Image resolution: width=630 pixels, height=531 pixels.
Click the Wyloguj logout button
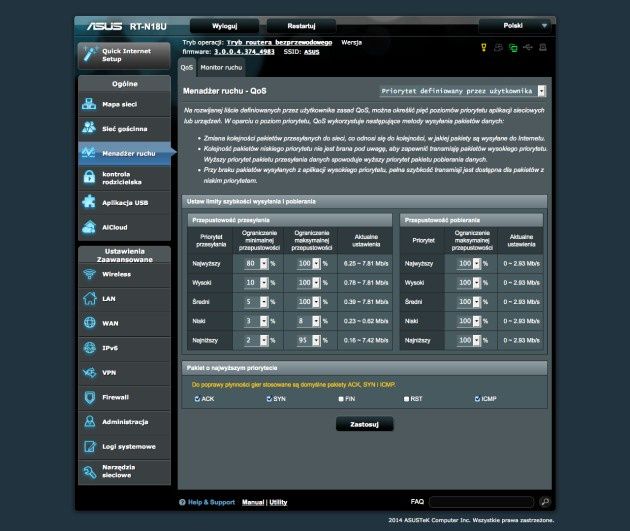click(x=224, y=26)
